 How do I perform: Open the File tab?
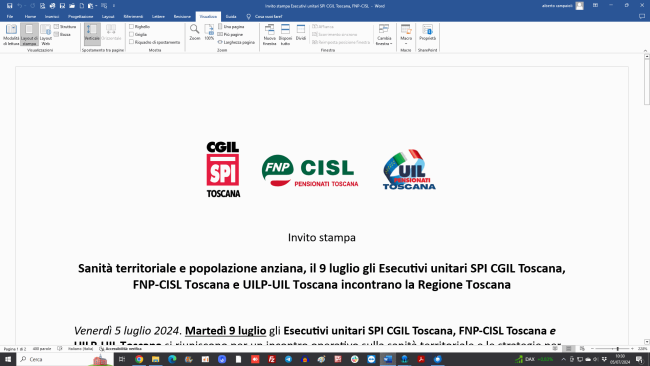pos(10,17)
